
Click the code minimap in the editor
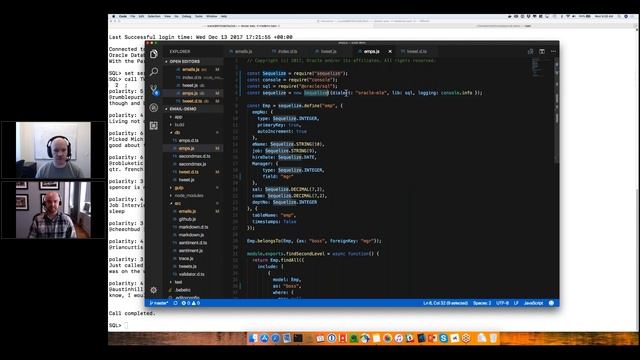[x=536, y=67]
